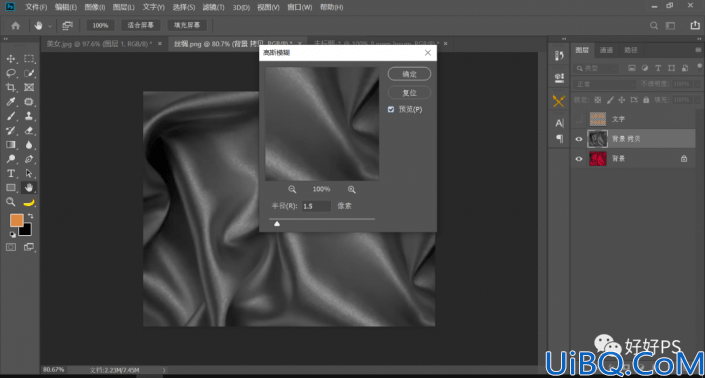Image resolution: width=705 pixels, height=378 pixels.
Task: Click the 复位 button
Action: (409, 93)
